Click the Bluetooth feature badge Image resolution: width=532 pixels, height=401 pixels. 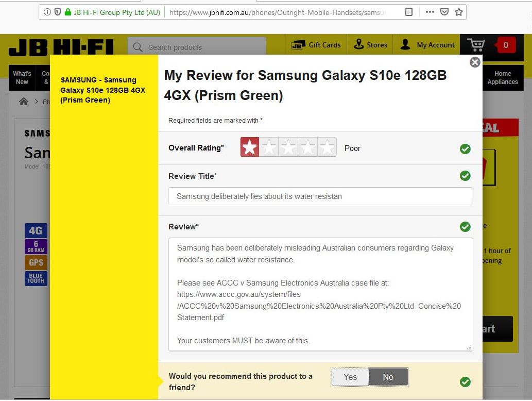coord(36,278)
